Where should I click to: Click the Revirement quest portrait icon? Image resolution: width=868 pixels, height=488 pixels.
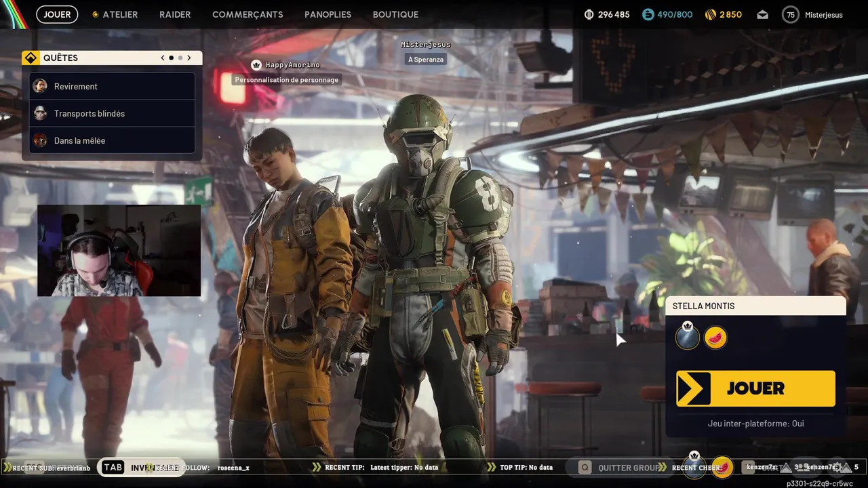(x=40, y=86)
